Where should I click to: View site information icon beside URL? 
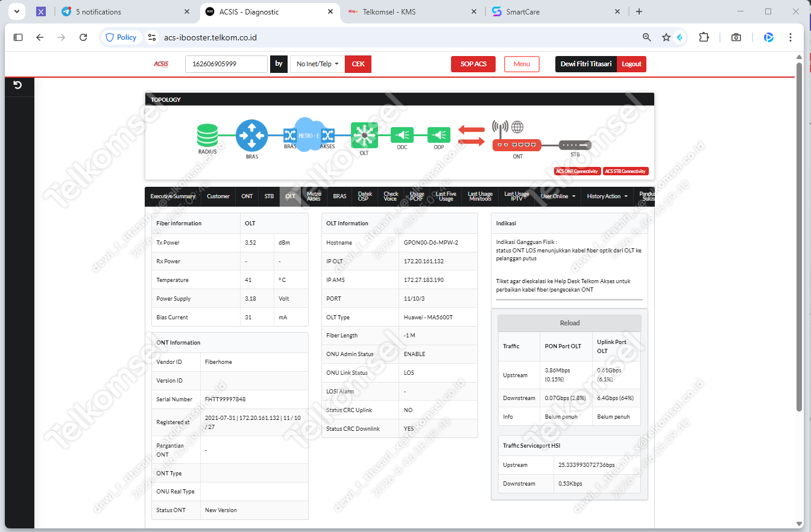pos(151,37)
